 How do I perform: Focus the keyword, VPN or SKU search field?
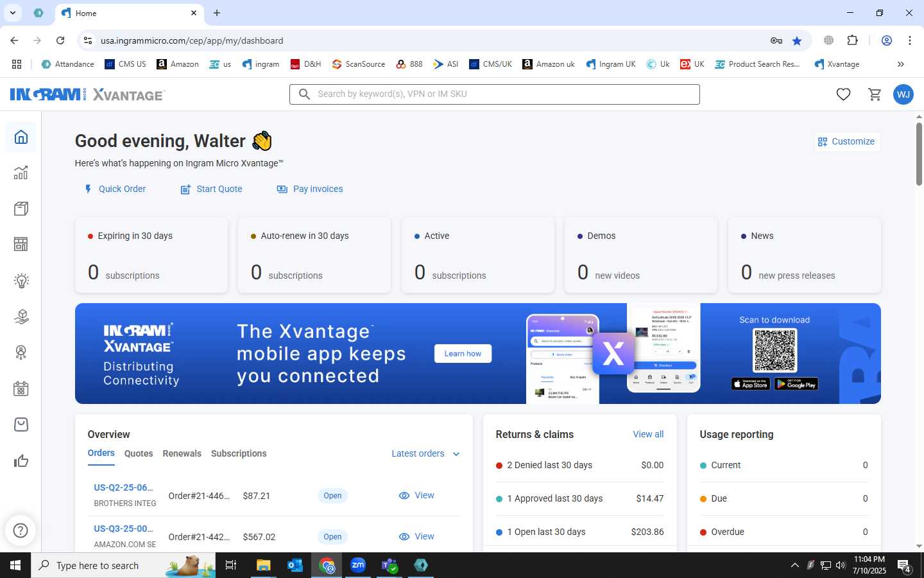pos(495,94)
